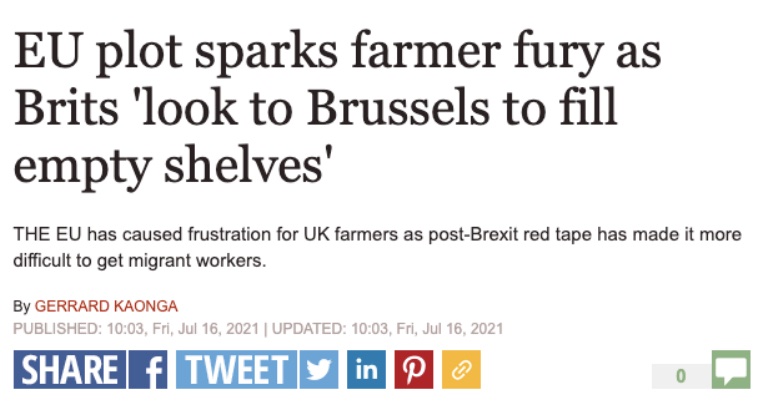The image size is (768, 404).
Task: Share the article on LinkedIn
Action: 366,369
